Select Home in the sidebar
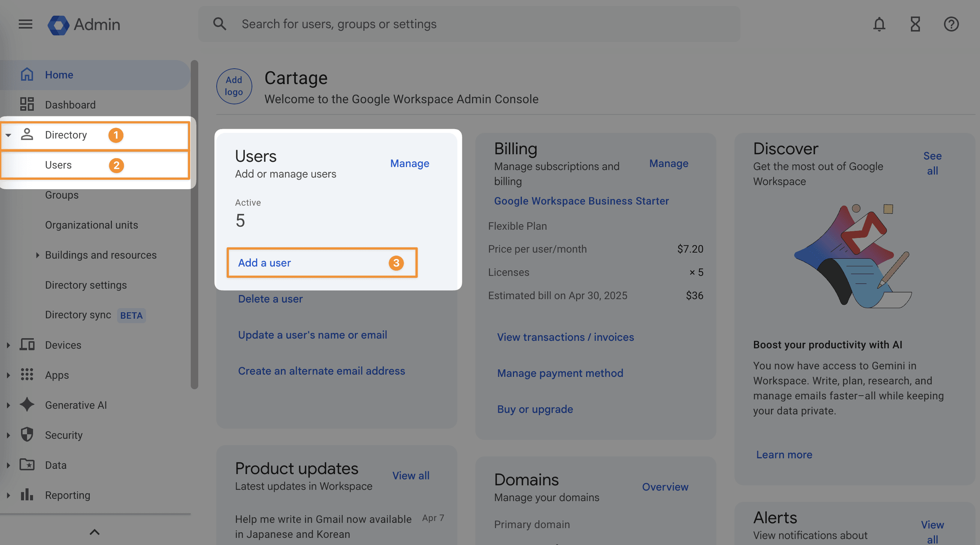The height and width of the screenshot is (545, 980). (x=95, y=75)
